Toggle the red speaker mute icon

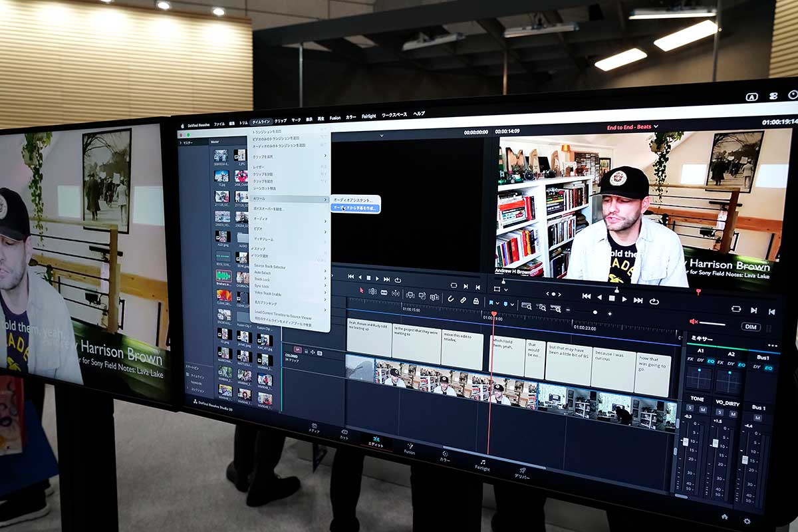[694, 321]
